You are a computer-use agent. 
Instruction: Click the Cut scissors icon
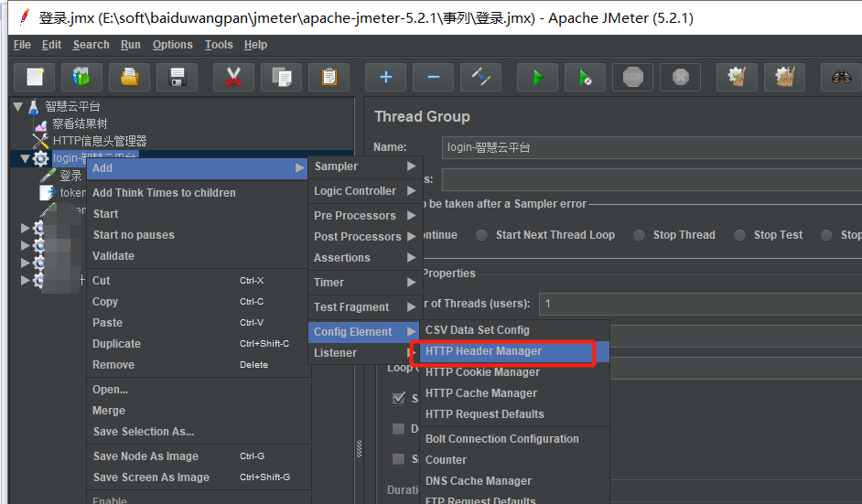tap(233, 77)
